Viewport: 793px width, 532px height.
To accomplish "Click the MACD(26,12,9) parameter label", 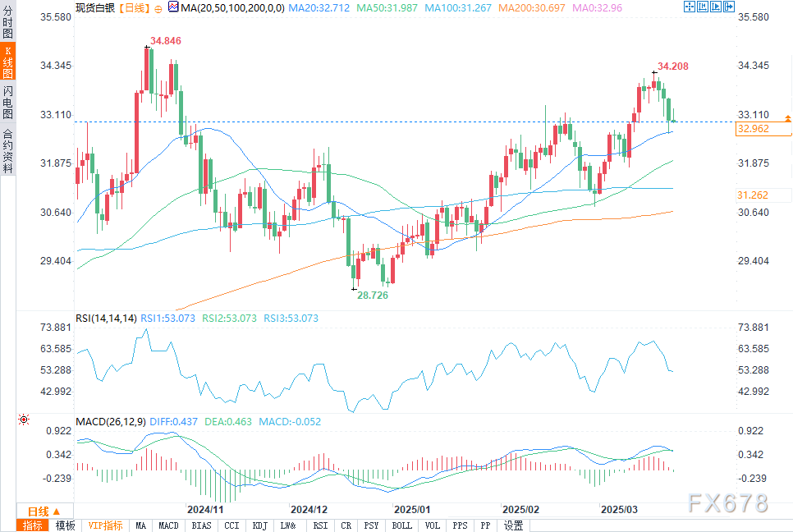I will [111, 421].
